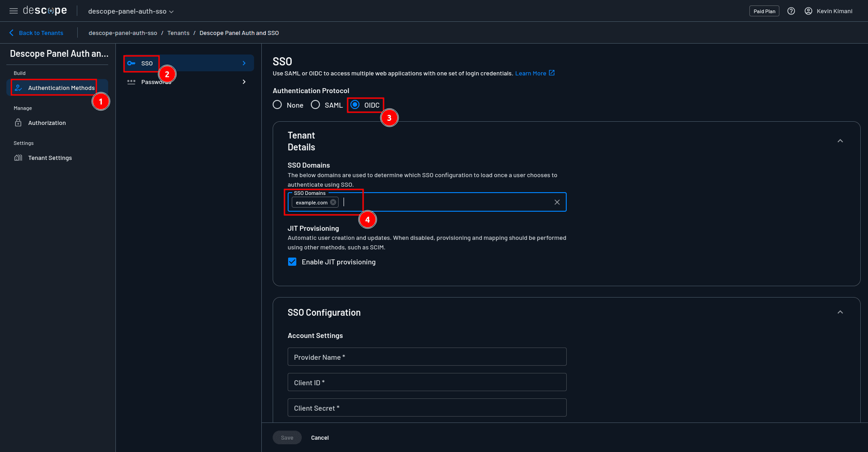Collapse the SSO Configuration section
The width and height of the screenshot is (868, 452).
[x=839, y=312]
